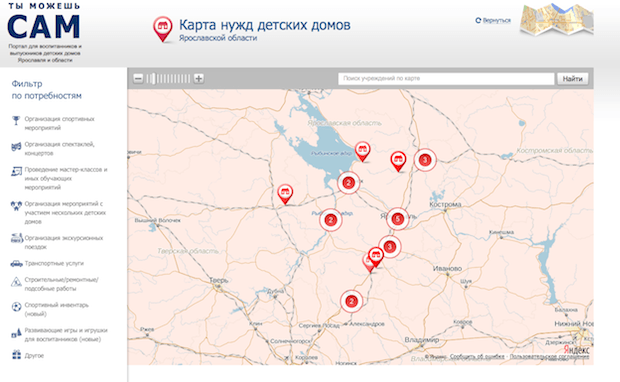Open the cluster marker with 2 near Александров
Image resolution: width=620 pixels, height=382 pixels.
[x=351, y=301]
